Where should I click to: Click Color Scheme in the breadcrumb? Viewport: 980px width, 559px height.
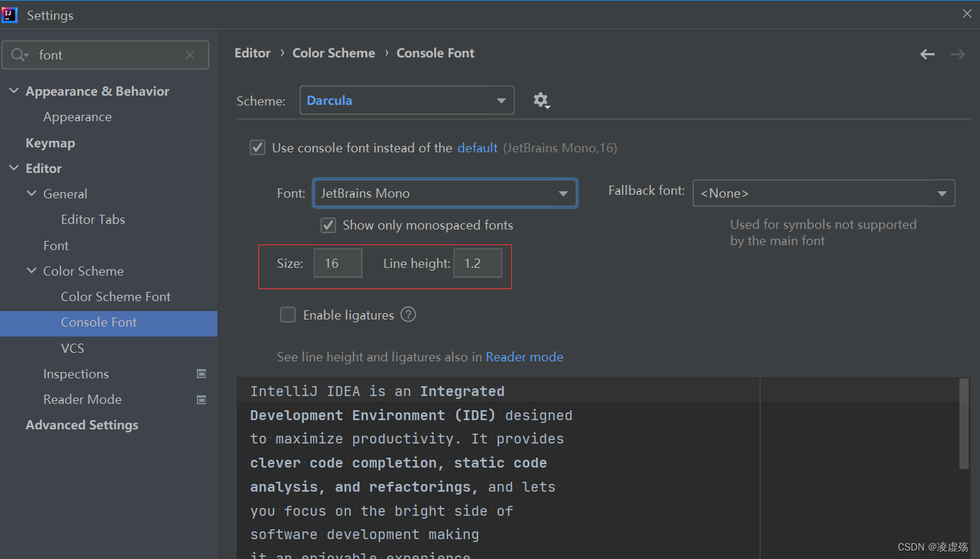click(334, 53)
